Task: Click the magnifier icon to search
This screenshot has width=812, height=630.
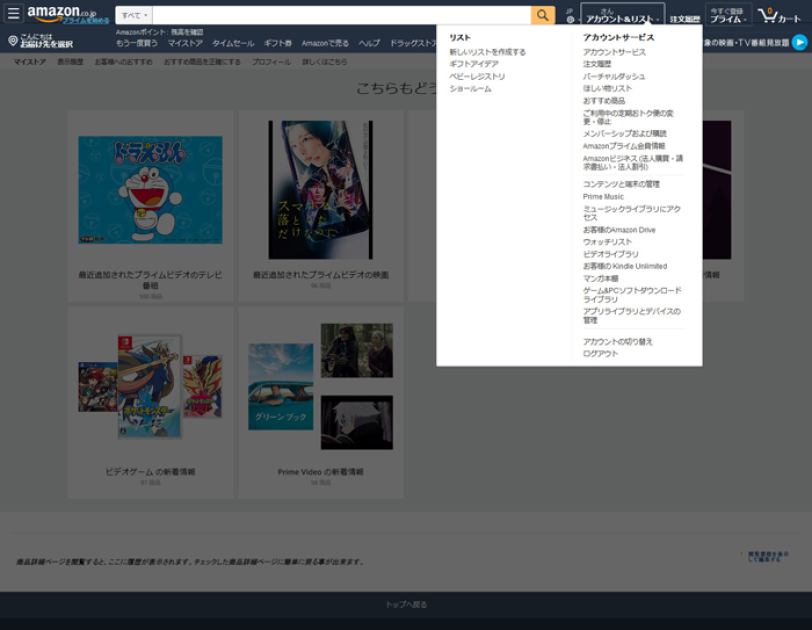Action: tap(542, 15)
